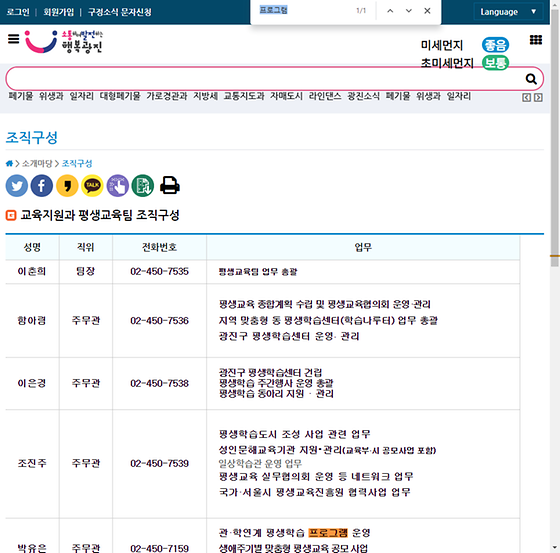The height and width of the screenshot is (553, 560).
Task: Click 교육지원과 평생교육팀 조직구성 heading
Action: 100,215
